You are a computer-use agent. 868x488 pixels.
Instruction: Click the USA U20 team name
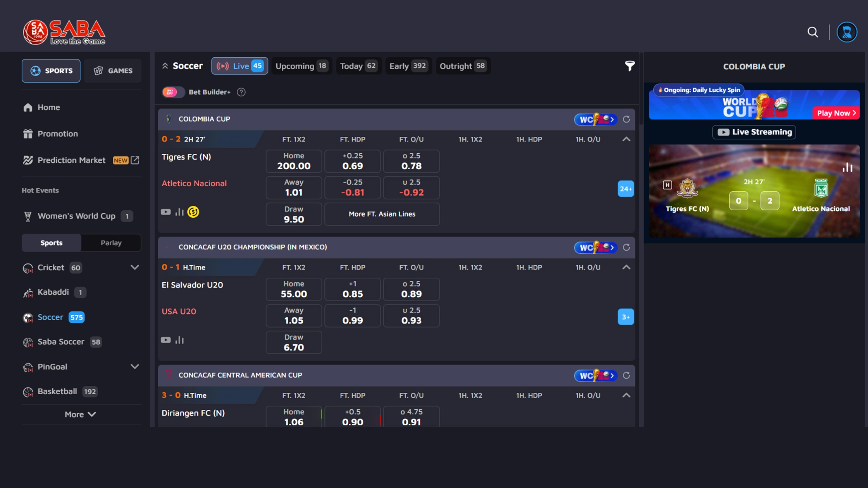179,311
